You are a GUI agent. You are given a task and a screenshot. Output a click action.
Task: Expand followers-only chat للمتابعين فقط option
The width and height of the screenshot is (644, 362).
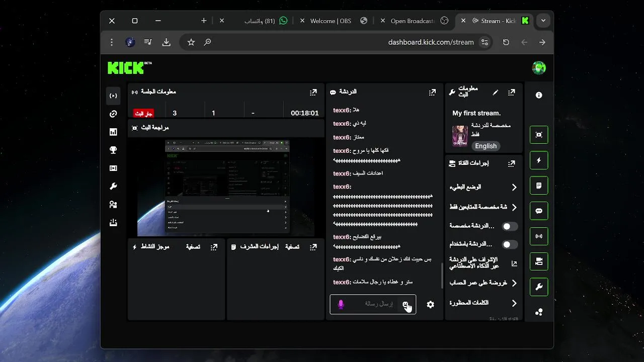(483, 207)
